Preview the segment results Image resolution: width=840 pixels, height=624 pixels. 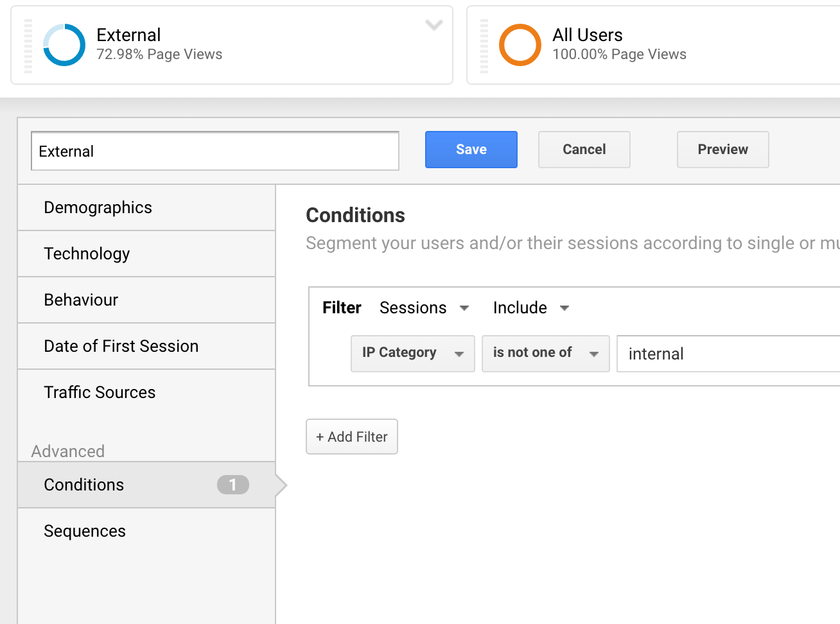tap(722, 150)
